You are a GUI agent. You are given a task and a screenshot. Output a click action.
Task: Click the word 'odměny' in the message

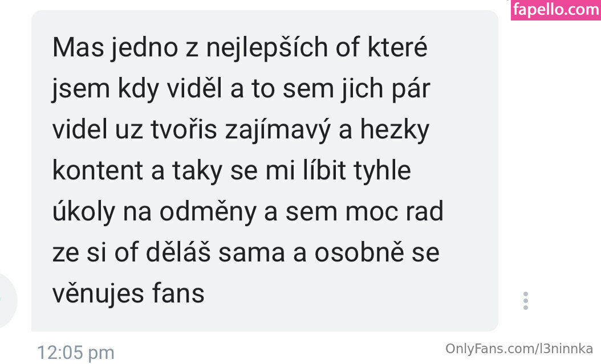coord(208,212)
